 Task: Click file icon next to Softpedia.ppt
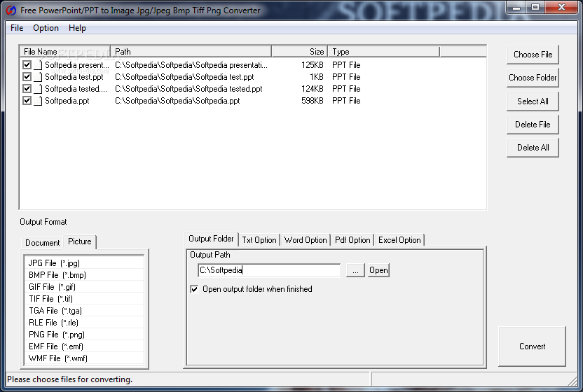38,101
